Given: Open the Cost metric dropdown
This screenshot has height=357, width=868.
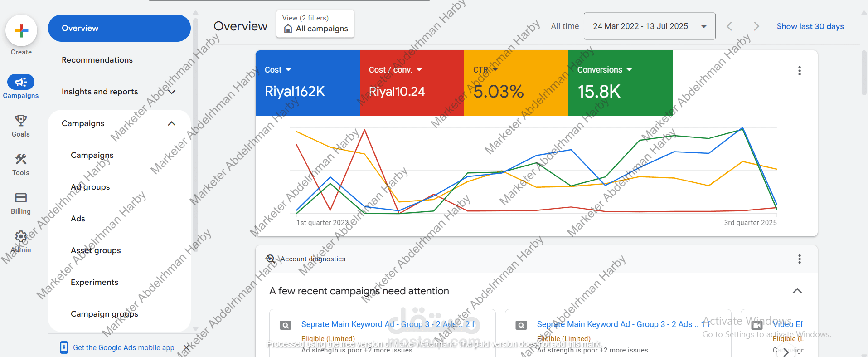Looking at the screenshot, I should coord(278,70).
